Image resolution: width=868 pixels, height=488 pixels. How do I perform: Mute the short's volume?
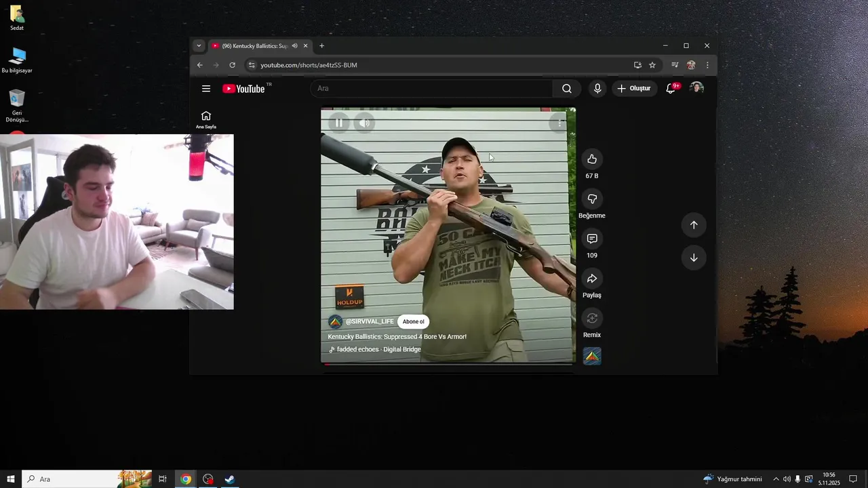pyautogui.click(x=364, y=123)
